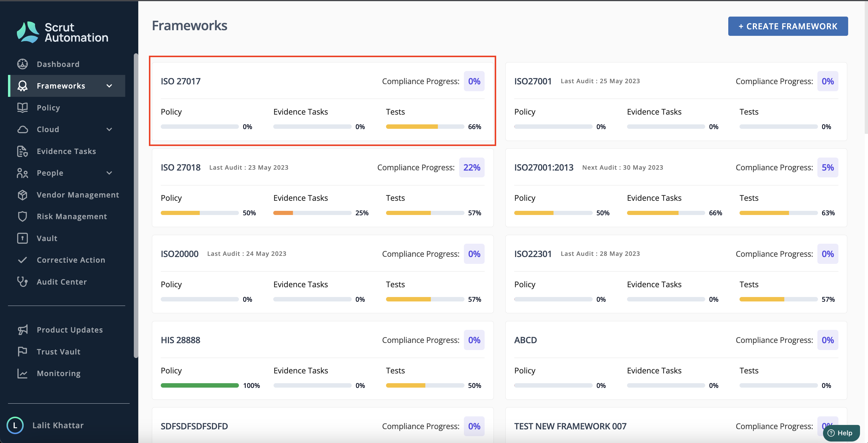Open the SDFSDFSDFSDFD framework title
Screen dimensions: 868x443
click(x=195, y=426)
